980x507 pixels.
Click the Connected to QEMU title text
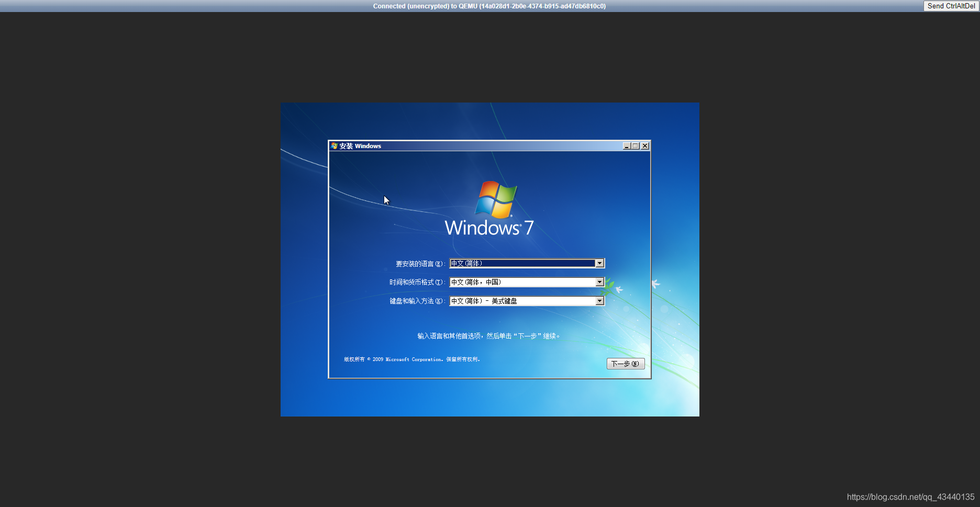click(x=489, y=6)
